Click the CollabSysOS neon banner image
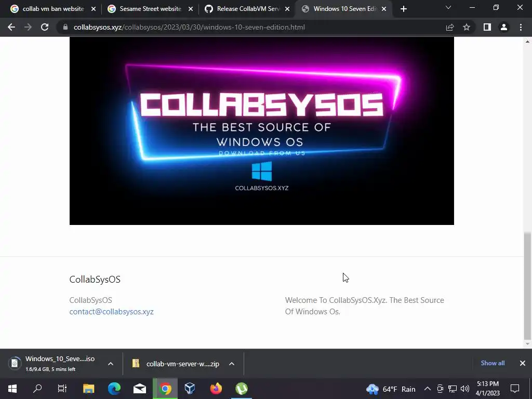The image size is (532, 399). [262, 130]
